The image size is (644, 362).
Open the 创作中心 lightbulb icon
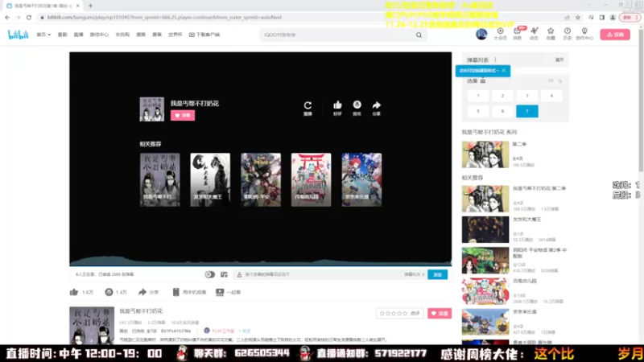[x=584, y=34]
